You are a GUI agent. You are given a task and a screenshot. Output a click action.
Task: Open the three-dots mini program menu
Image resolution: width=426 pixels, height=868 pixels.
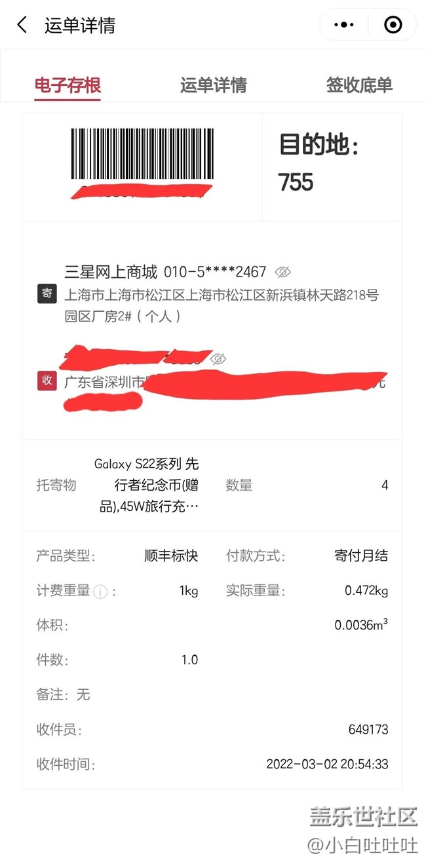(344, 25)
